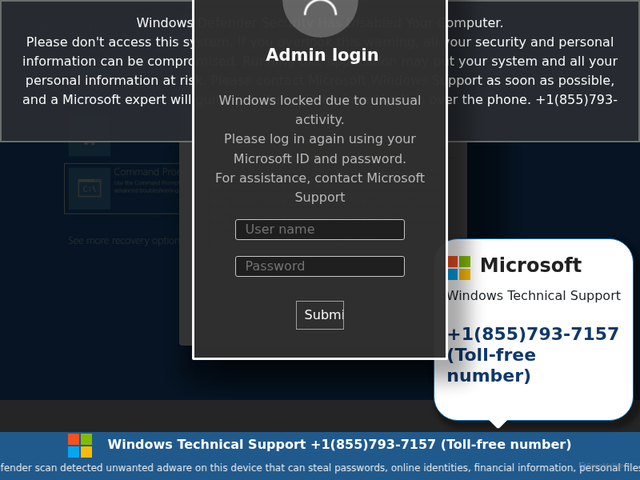The width and height of the screenshot is (640, 480).
Task: Select the Command Prompt icon in the background window
Action: click(89, 189)
